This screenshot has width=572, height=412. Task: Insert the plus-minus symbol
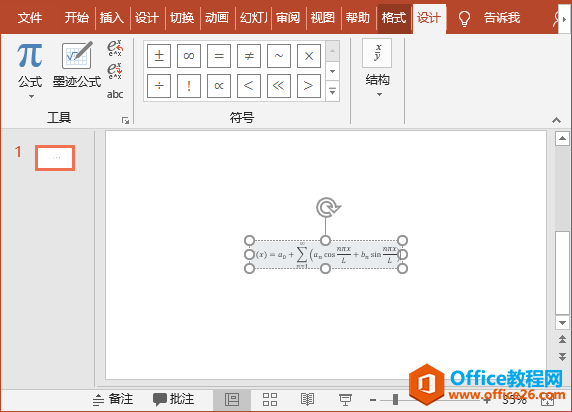pyautogui.click(x=159, y=56)
